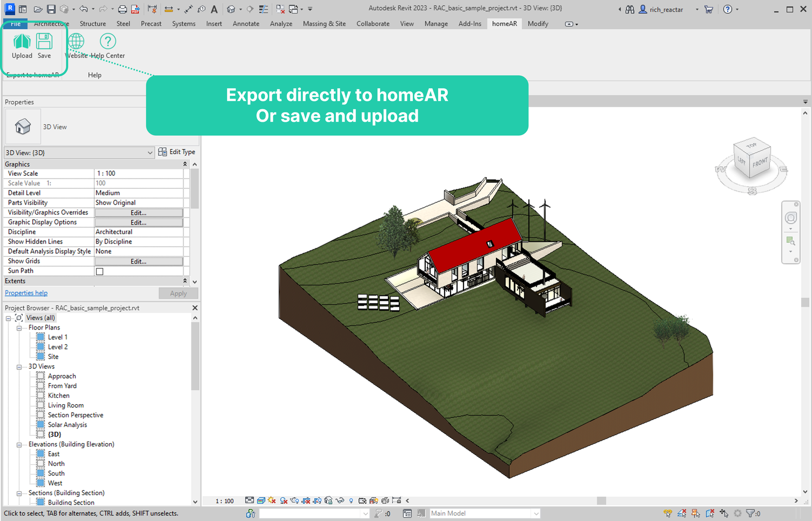The image size is (812, 521).
Task: Click the Print icon in quick access toolbar
Action: pos(122,9)
